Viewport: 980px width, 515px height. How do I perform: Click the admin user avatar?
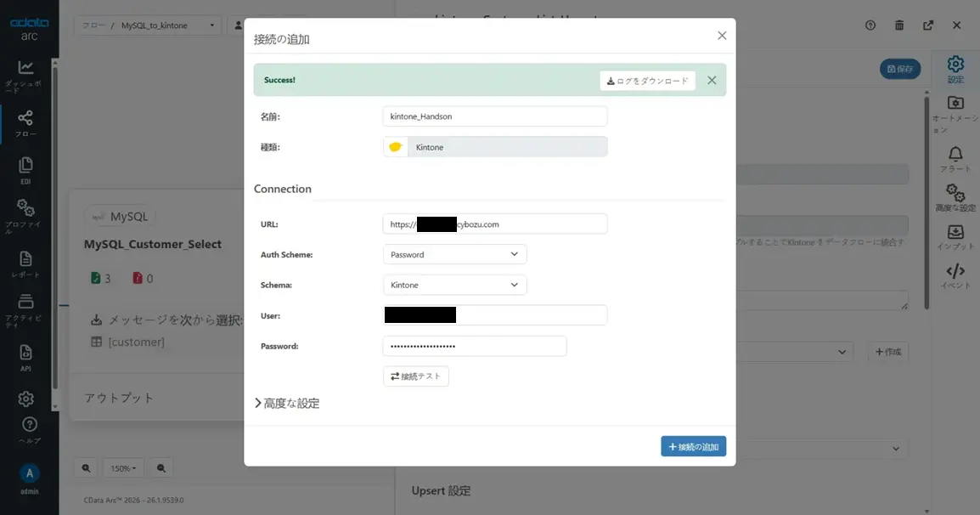coord(30,473)
